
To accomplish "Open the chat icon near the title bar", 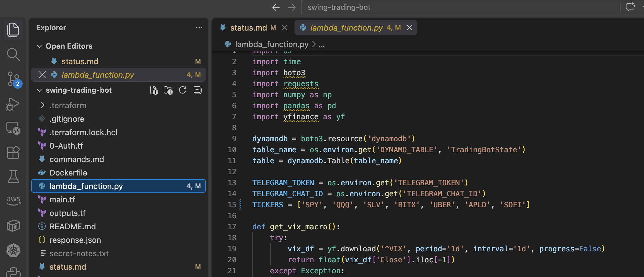I will tap(630, 7).
